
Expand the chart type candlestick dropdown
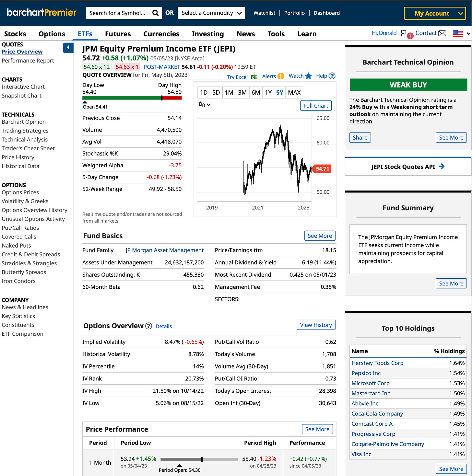coord(204,105)
